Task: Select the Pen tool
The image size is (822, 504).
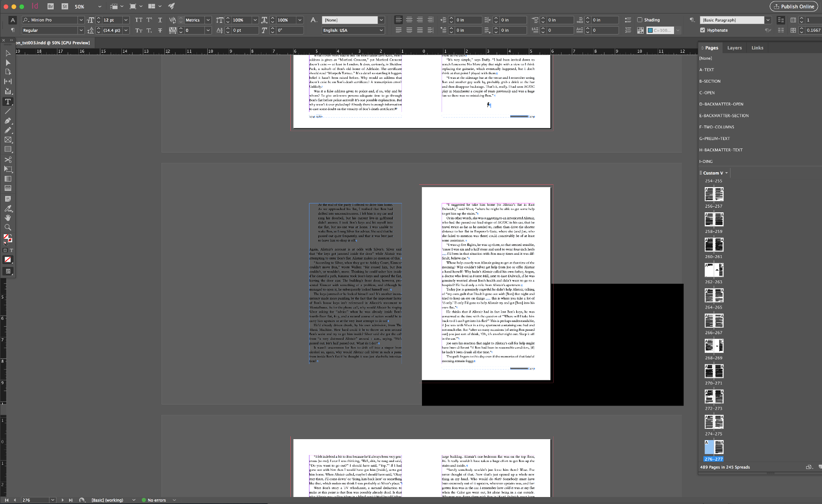Action: tap(8, 121)
